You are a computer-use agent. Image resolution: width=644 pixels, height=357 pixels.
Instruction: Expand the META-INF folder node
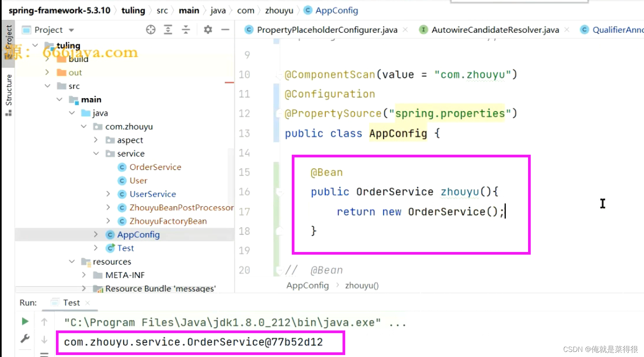click(84, 275)
